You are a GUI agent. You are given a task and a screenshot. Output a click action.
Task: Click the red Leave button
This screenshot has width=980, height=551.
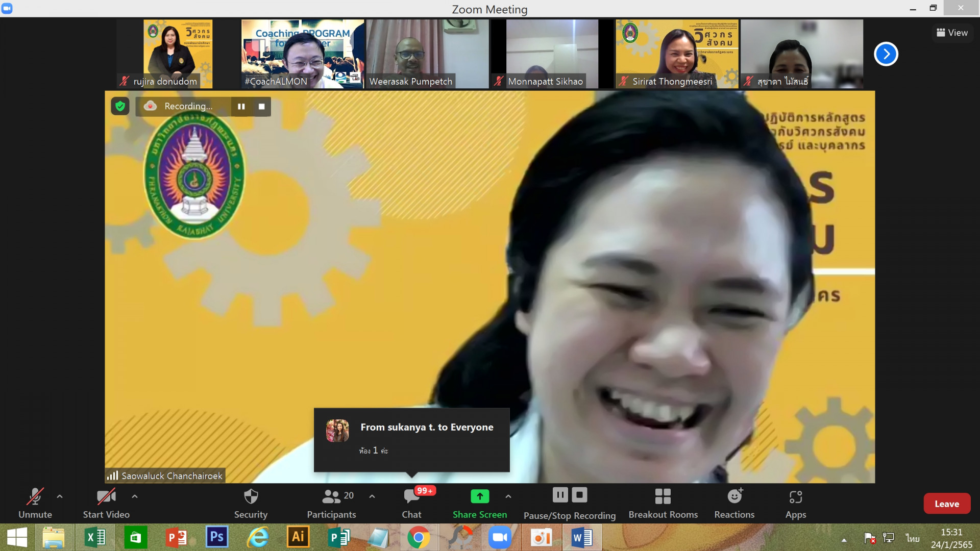click(947, 504)
